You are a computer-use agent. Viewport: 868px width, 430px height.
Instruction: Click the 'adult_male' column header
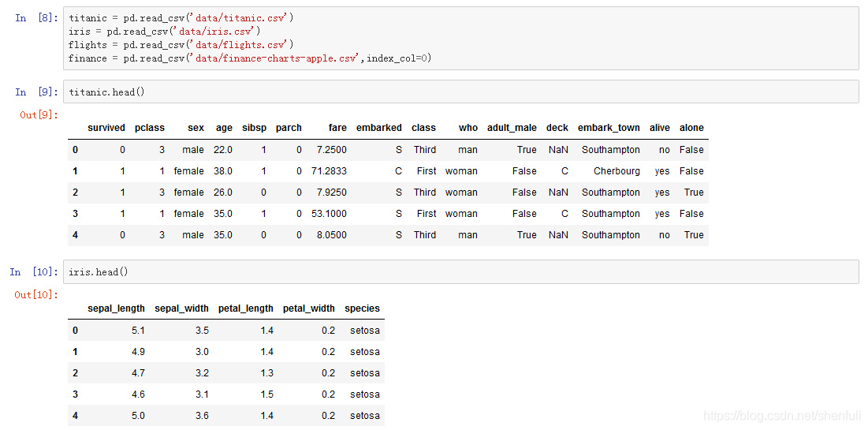[512, 128]
